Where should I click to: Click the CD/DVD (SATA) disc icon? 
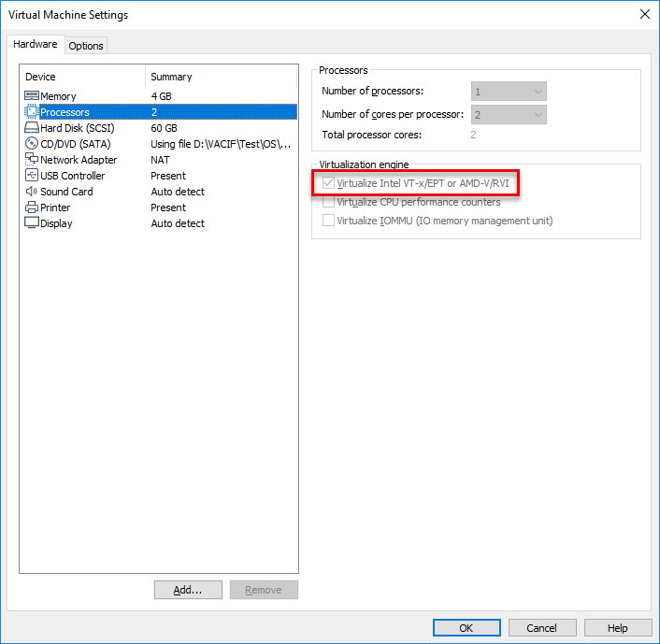[x=32, y=144]
